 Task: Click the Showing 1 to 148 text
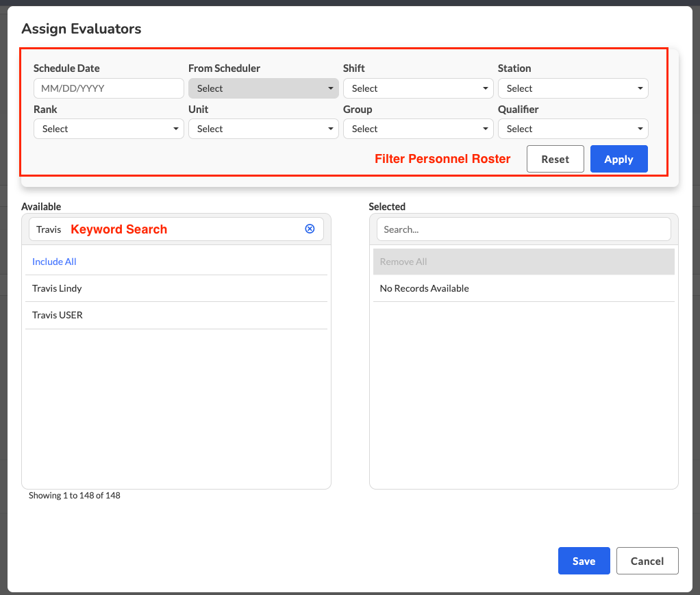point(75,496)
